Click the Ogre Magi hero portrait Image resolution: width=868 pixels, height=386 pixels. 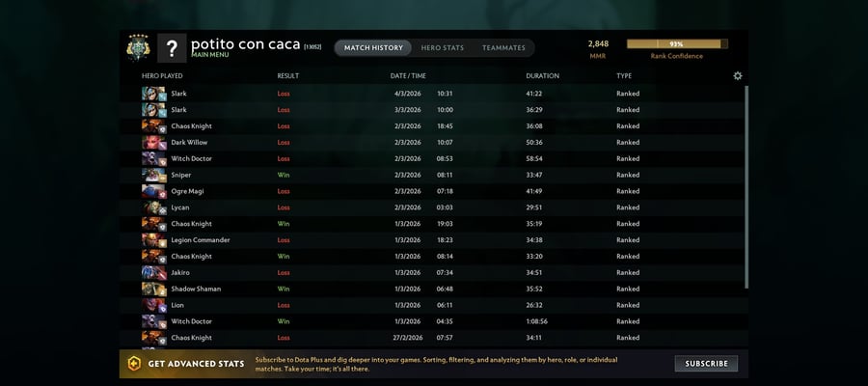(x=153, y=191)
